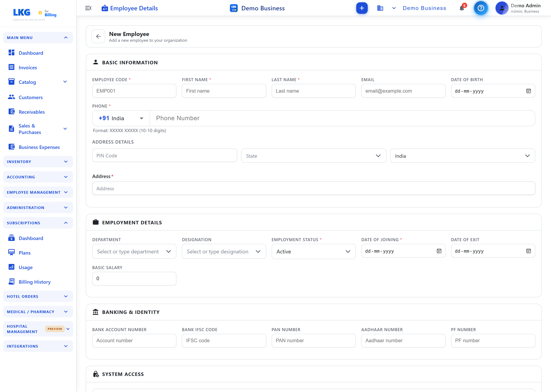Expand the Hospital Management section

click(38, 329)
